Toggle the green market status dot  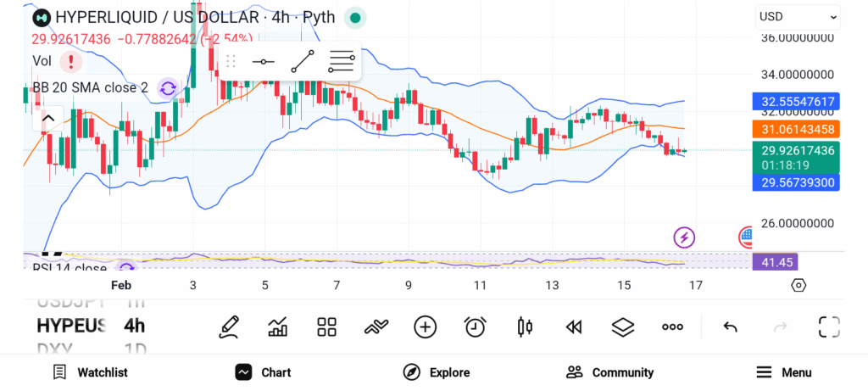(x=356, y=17)
